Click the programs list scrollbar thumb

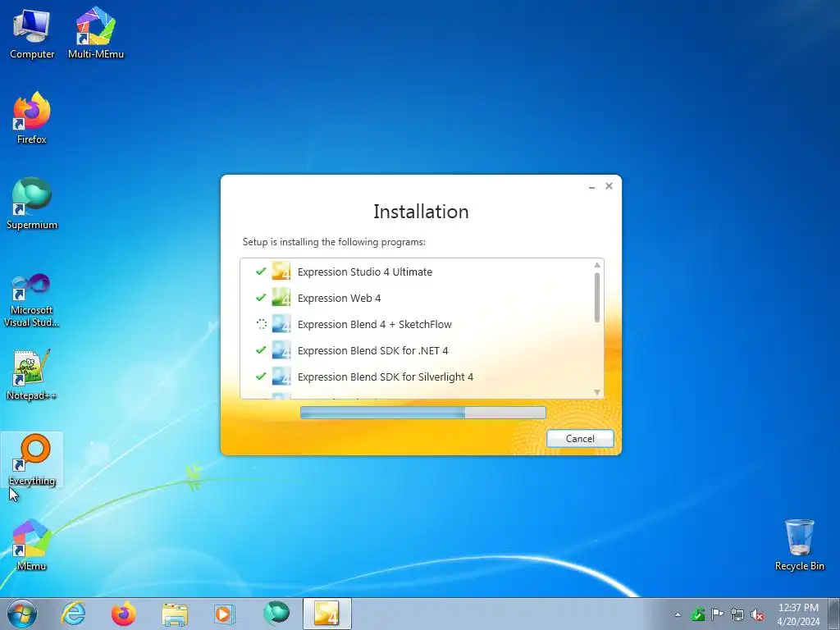pos(597,297)
